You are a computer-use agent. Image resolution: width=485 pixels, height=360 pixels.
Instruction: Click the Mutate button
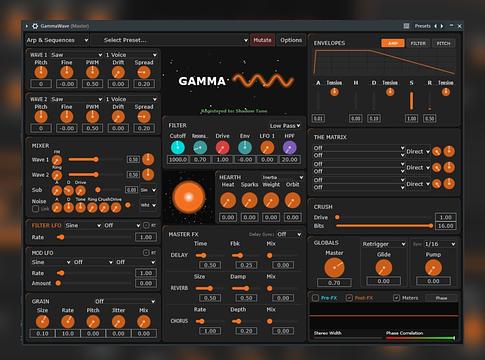(262, 40)
